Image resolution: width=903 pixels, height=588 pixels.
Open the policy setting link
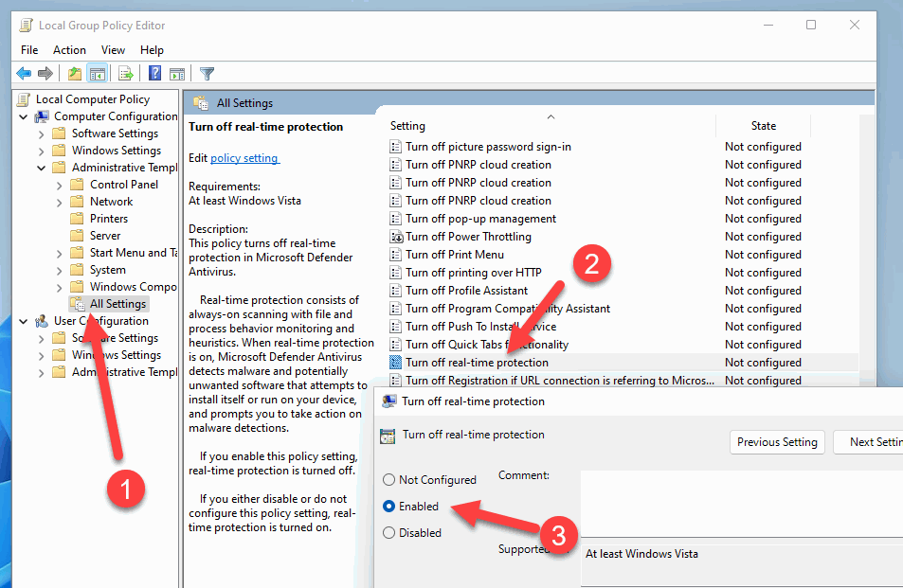[x=244, y=157]
